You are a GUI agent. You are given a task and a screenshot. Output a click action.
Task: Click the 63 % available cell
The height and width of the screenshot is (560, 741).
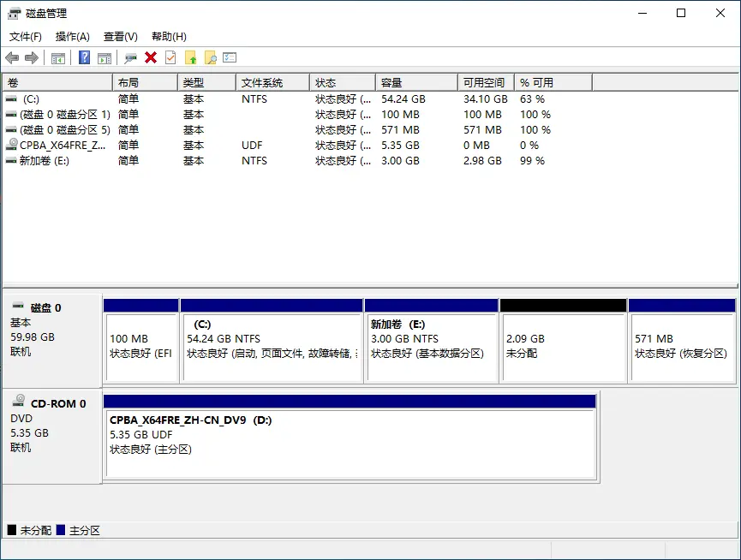tap(532, 99)
